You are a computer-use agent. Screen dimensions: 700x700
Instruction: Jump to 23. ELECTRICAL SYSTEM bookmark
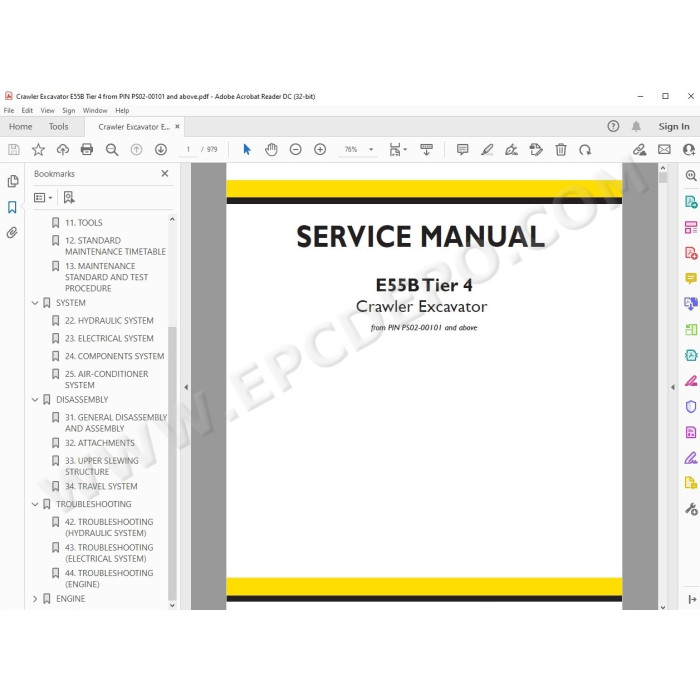point(109,338)
